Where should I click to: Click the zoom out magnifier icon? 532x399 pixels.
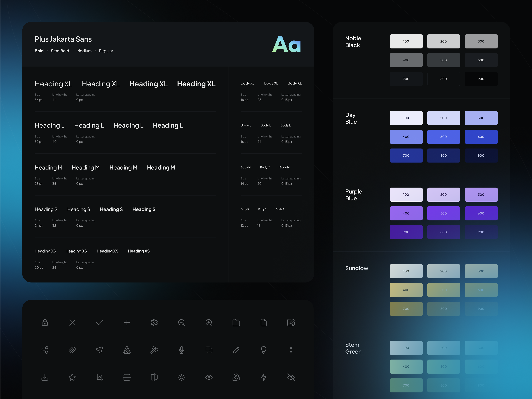pyautogui.click(x=182, y=323)
